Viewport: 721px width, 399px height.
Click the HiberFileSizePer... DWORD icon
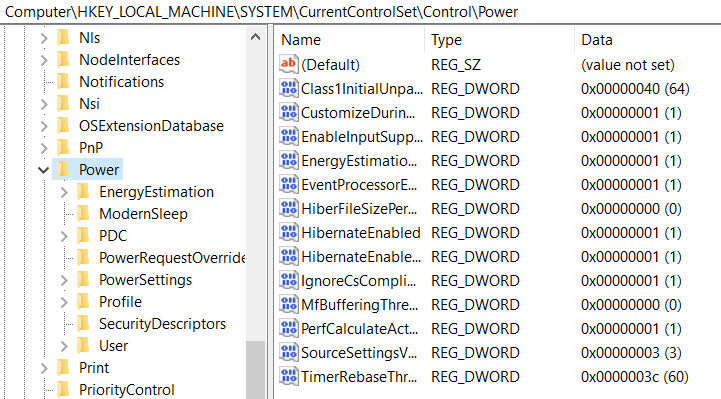(289, 208)
